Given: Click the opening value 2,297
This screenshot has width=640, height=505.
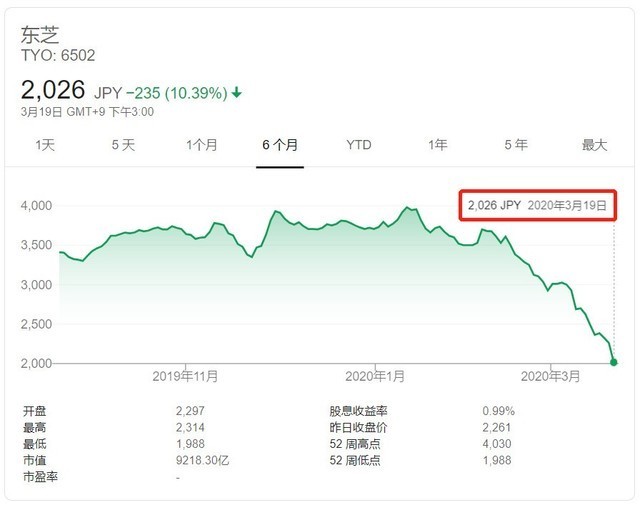Looking at the screenshot, I should (190, 411).
